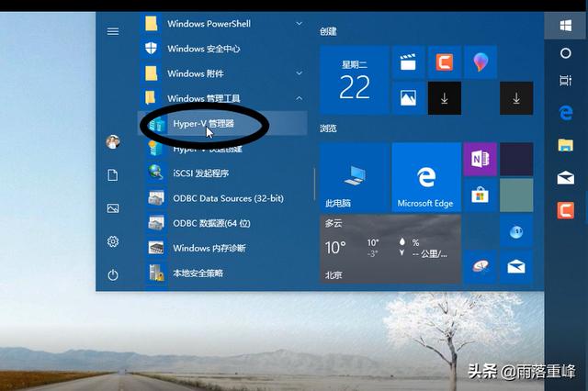Open ODBC 数据源(64 位)
The image size is (588, 391).
point(223,223)
